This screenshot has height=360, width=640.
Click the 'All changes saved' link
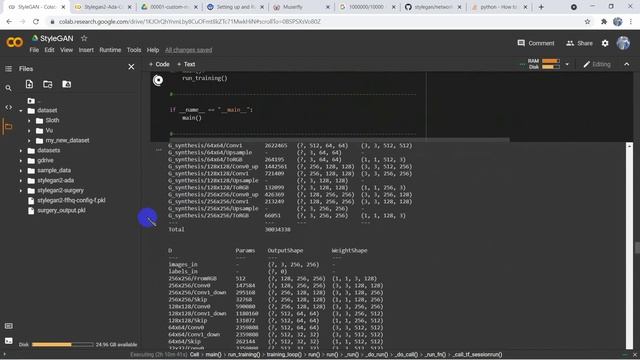point(189,50)
